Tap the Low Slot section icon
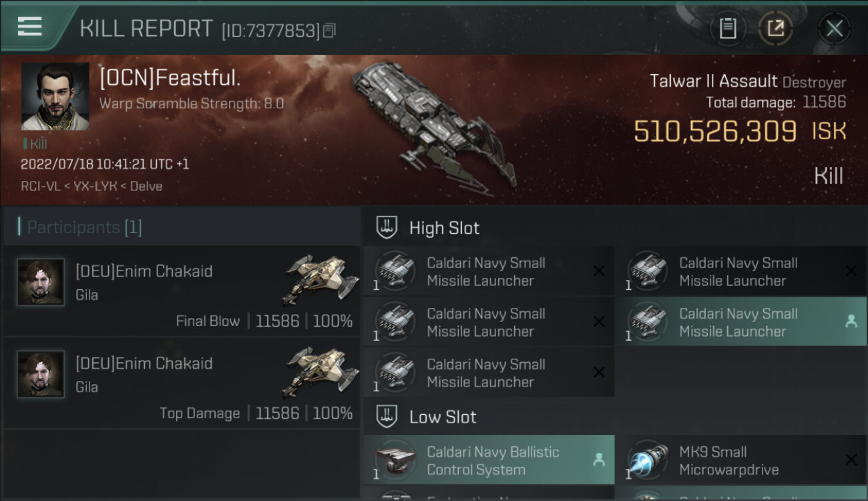 (x=387, y=417)
